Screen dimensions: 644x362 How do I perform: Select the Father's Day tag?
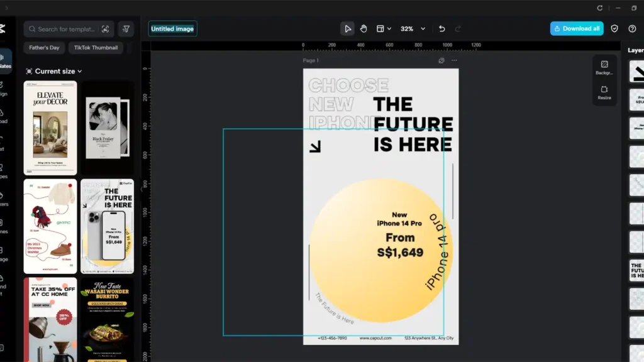(44, 48)
